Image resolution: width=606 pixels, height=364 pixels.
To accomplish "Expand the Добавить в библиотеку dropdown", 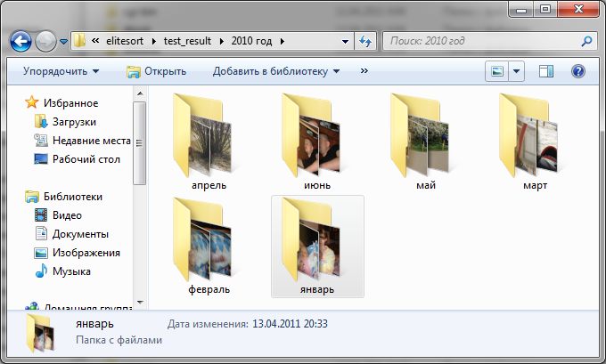I will coord(276,71).
